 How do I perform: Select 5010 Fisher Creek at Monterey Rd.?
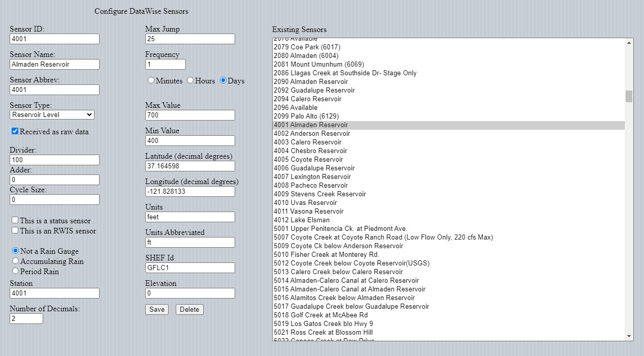point(326,254)
